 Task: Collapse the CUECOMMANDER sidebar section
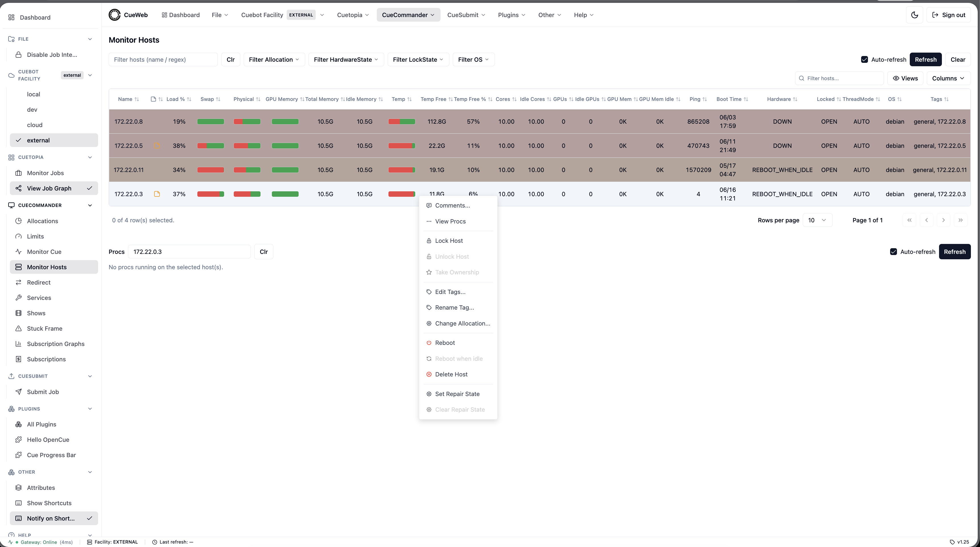pyautogui.click(x=90, y=206)
